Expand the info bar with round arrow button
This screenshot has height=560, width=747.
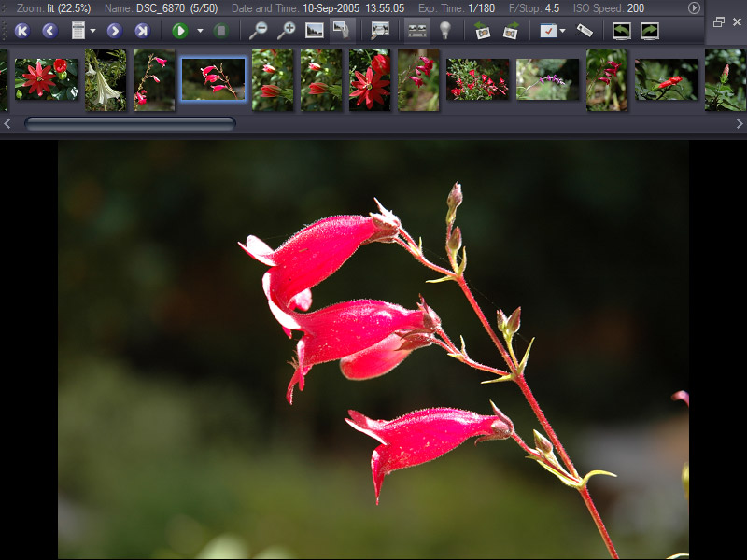tap(694, 7)
